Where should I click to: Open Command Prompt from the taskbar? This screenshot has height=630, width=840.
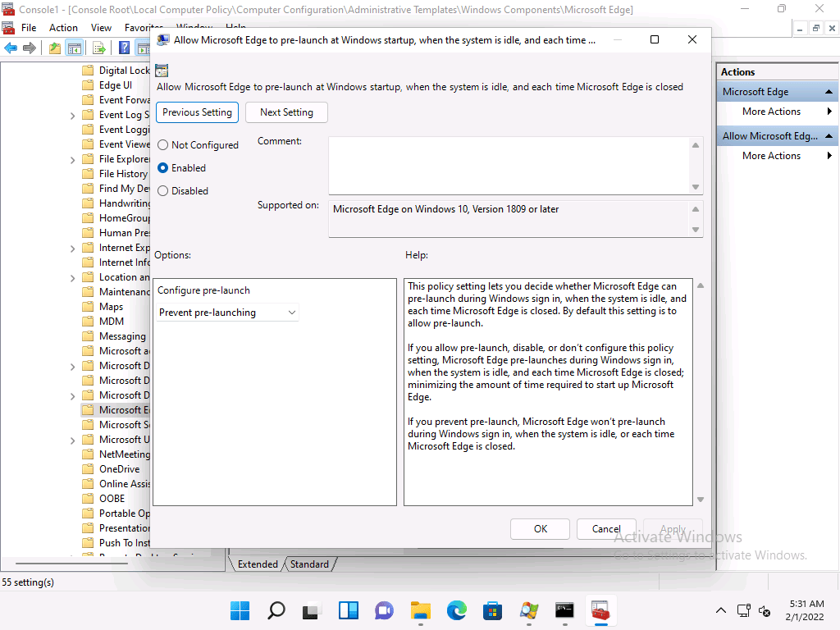click(x=564, y=610)
